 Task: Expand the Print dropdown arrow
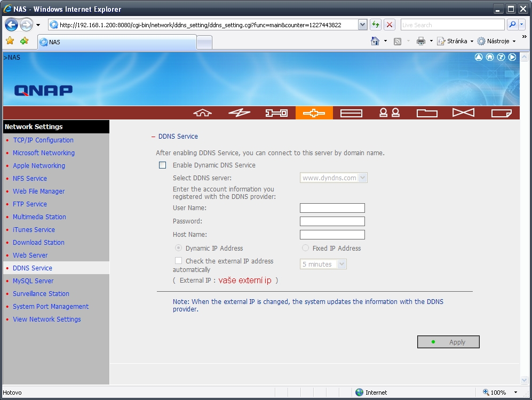[x=431, y=41]
